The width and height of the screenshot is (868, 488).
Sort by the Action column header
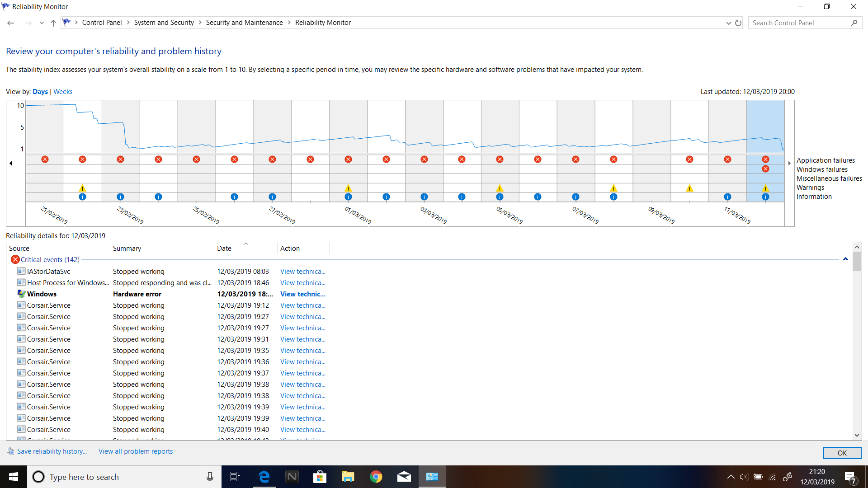click(x=303, y=249)
